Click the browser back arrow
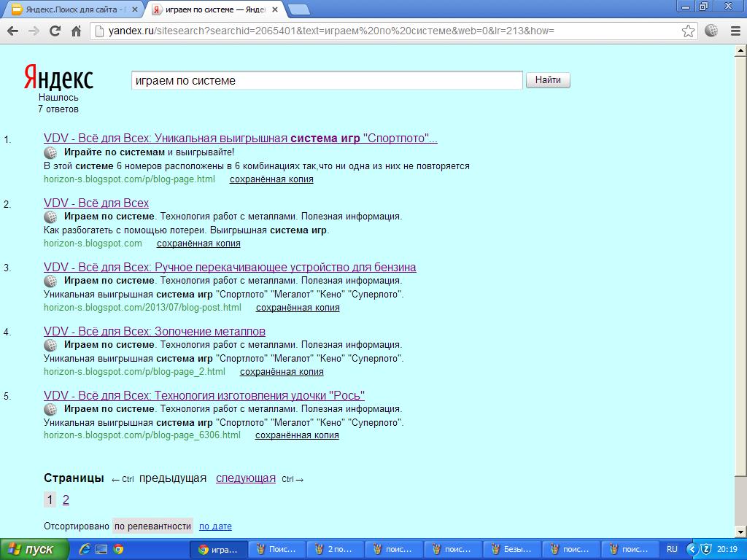 pyautogui.click(x=13, y=31)
